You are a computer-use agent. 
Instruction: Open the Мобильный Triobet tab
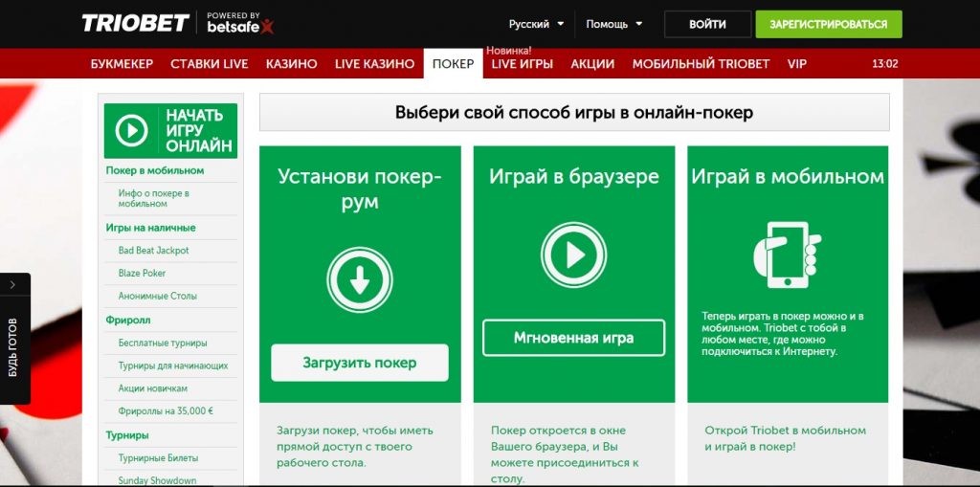coord(701,64)
